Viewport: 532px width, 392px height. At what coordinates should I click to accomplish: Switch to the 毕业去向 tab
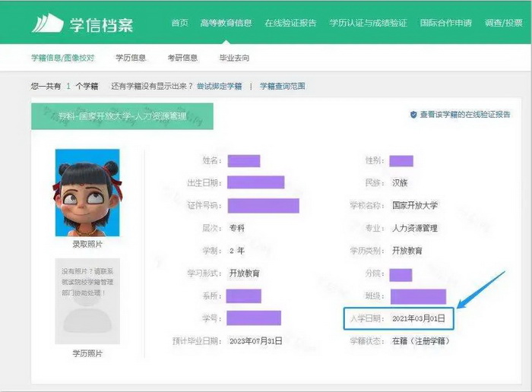coord(234,58)
